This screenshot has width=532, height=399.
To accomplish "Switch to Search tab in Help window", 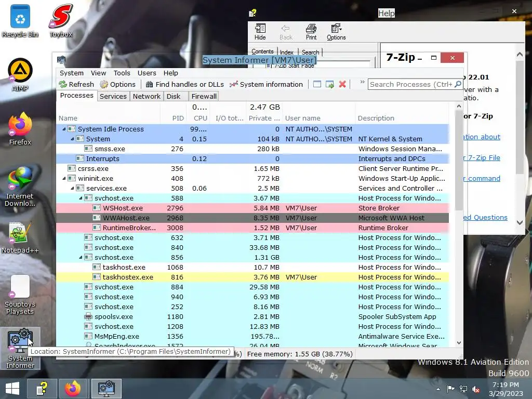I will tap(311, 52).
